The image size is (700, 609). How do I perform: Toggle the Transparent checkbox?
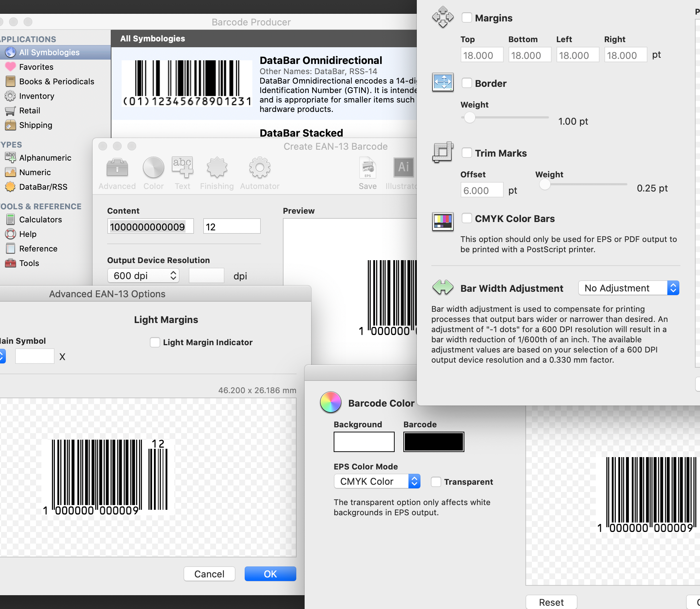coord(436,482)
